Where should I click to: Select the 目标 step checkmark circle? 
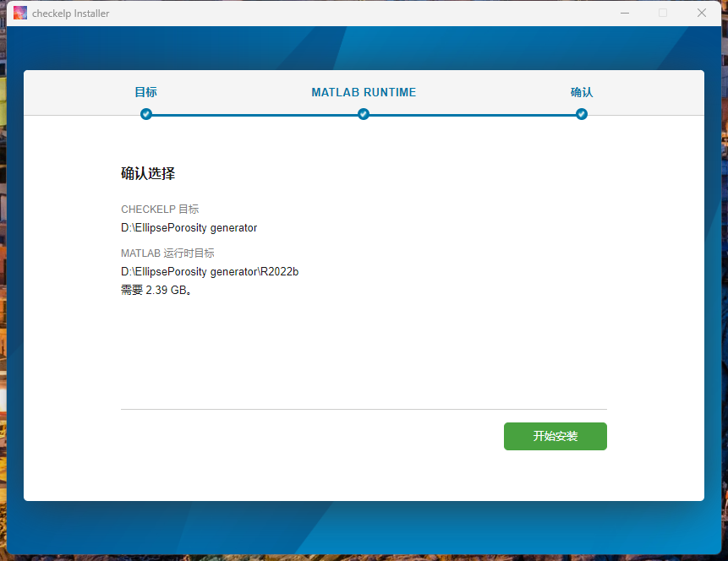[x=145, y=114]
